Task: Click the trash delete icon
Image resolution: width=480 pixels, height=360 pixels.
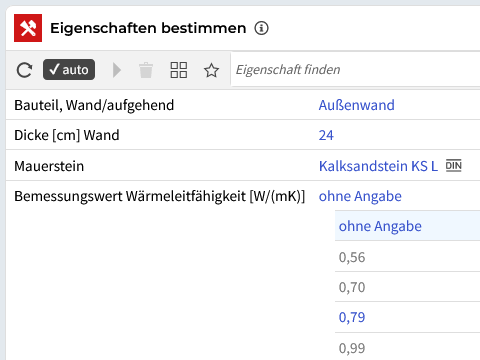Action: click(x=146, y=70)
